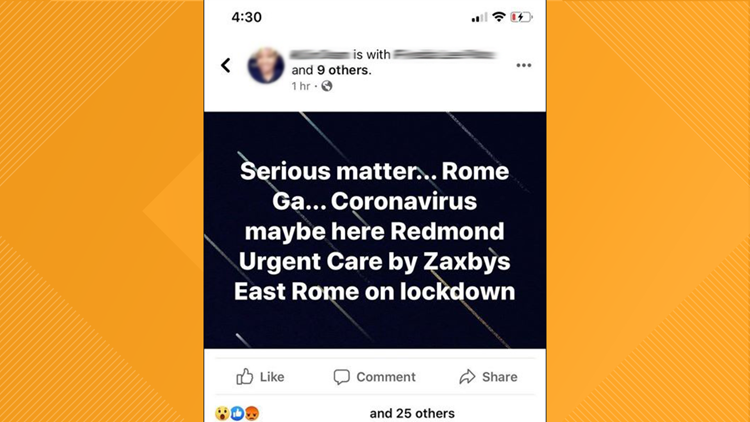Click the angry reaction emoji
Image resolution: width=750 pixels, height=422 pixels.
[252, 413]
